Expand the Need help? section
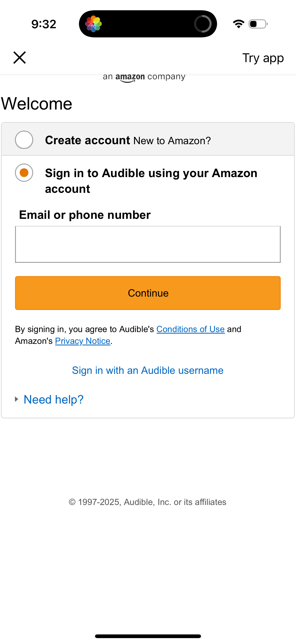Image resolution: width=296 pixels, height=644 pixels. [x=53, y=399]
